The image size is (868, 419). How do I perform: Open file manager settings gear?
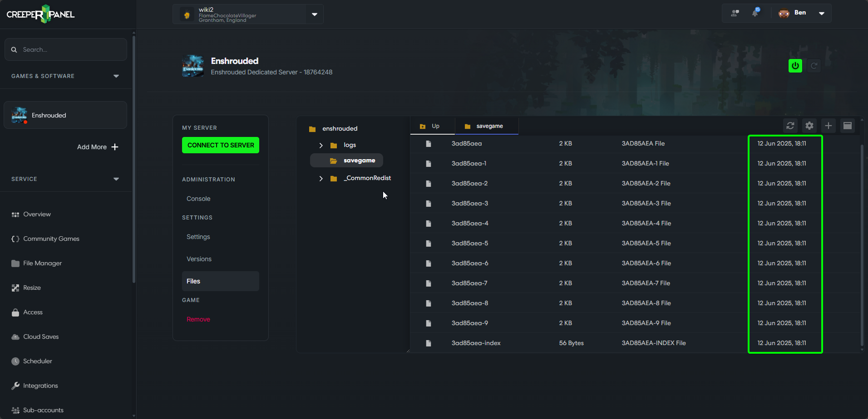click(x=809, y=126)
